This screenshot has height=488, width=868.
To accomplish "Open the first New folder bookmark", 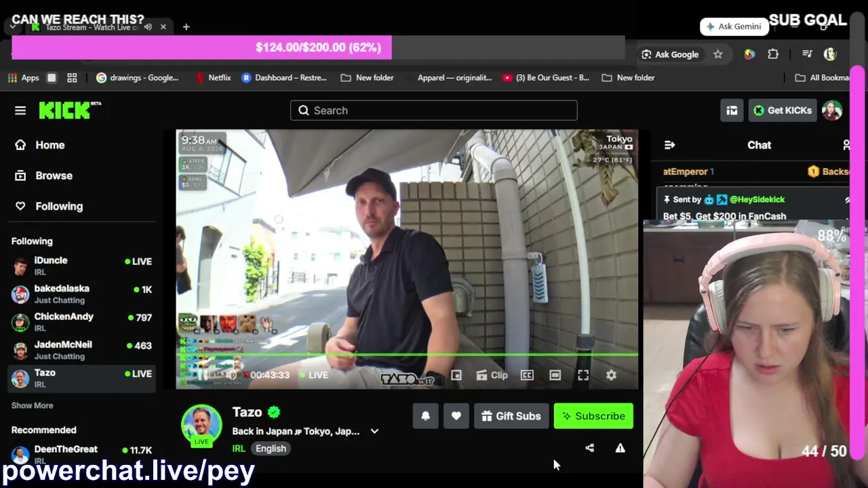I will click(x=367, y=78).
